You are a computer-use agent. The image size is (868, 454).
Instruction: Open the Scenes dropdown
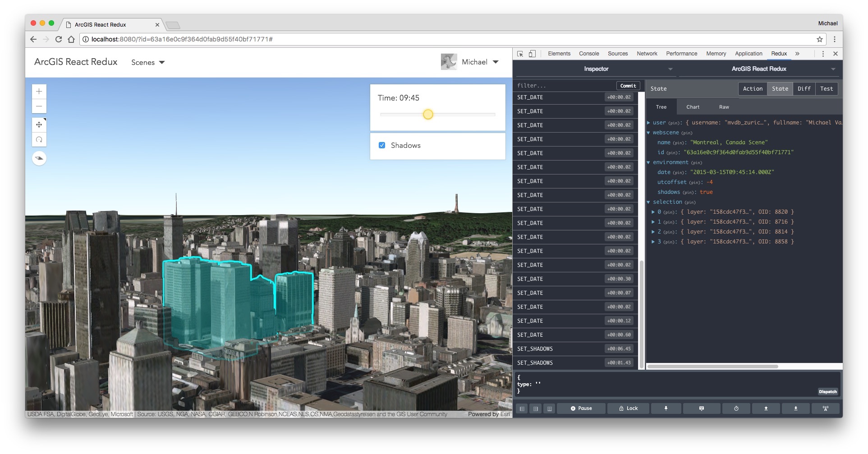click(148, 63)
